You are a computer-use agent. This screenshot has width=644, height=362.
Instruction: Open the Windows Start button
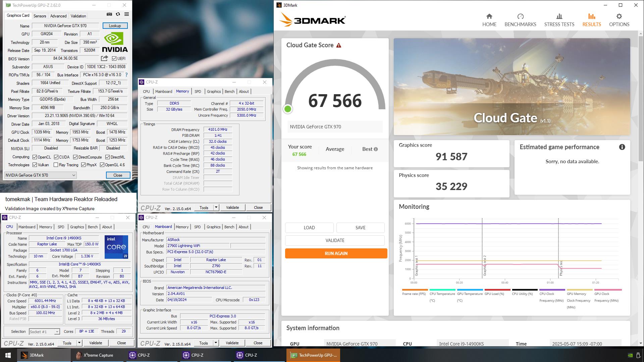click(8, 355)
